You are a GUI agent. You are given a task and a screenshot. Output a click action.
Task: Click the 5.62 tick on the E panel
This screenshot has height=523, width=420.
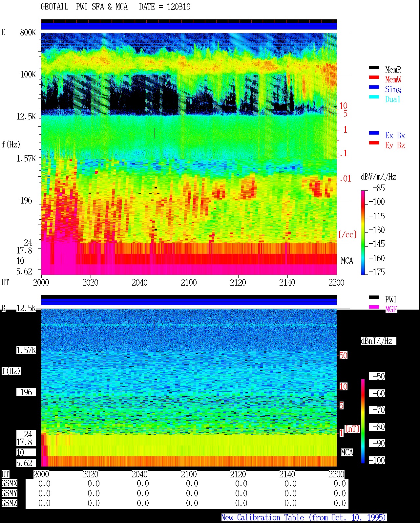24,271
